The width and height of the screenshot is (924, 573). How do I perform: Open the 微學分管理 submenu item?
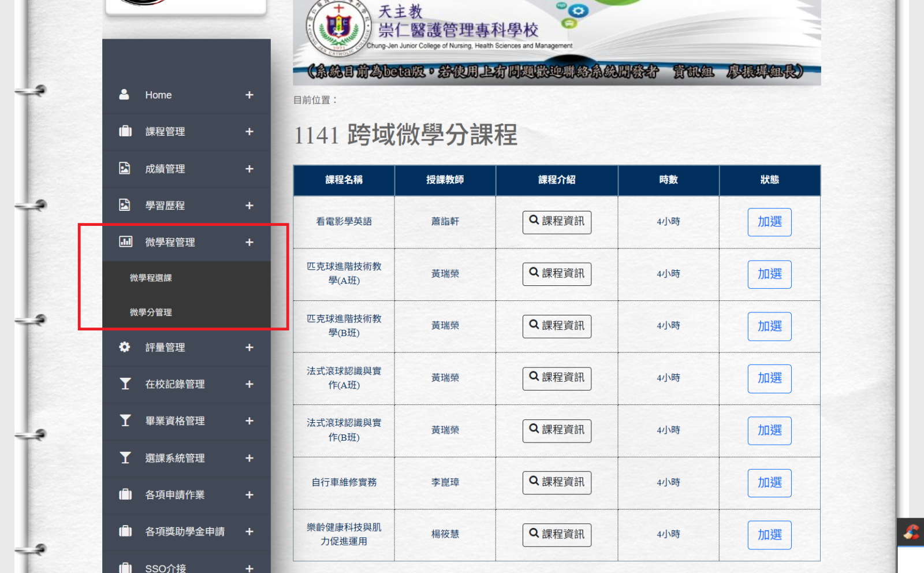pyautogui.click(x=151, y=312)
